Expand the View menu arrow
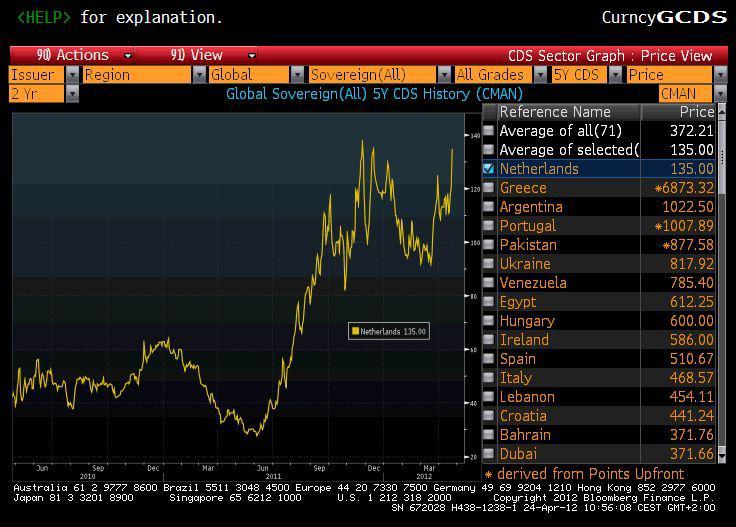Screen dimensions: 736x527 pos(252,56)
